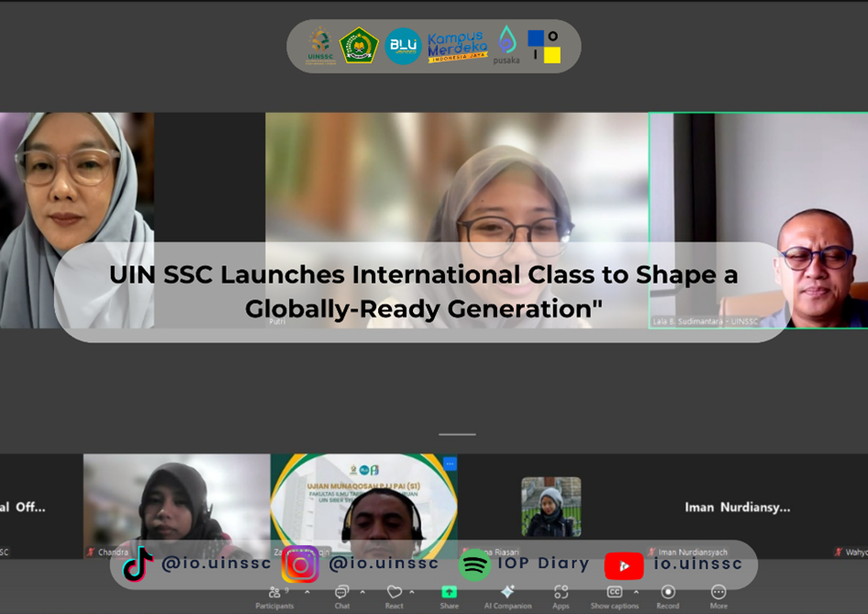Screen dimensions: 868x614
Task: Select Putri's video tile
Action: (457, 220)
